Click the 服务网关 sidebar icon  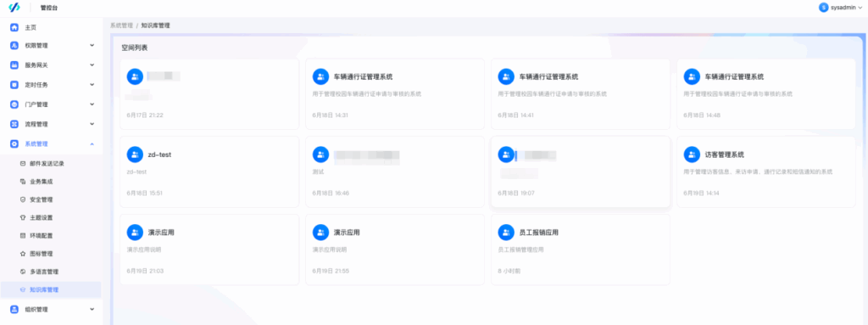pyautogui.click(x=14, y=64)
